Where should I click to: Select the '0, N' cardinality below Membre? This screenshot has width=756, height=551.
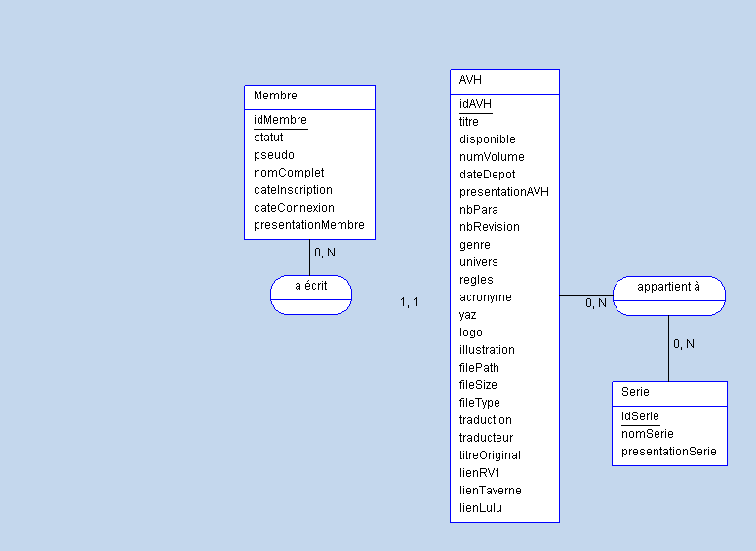point(325,253)
